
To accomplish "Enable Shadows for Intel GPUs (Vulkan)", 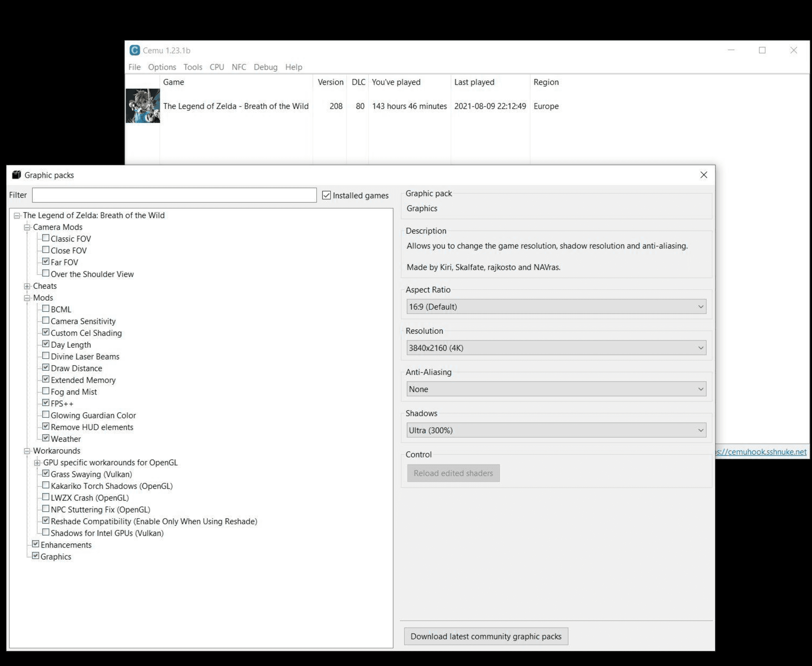I will click(46, 532).
